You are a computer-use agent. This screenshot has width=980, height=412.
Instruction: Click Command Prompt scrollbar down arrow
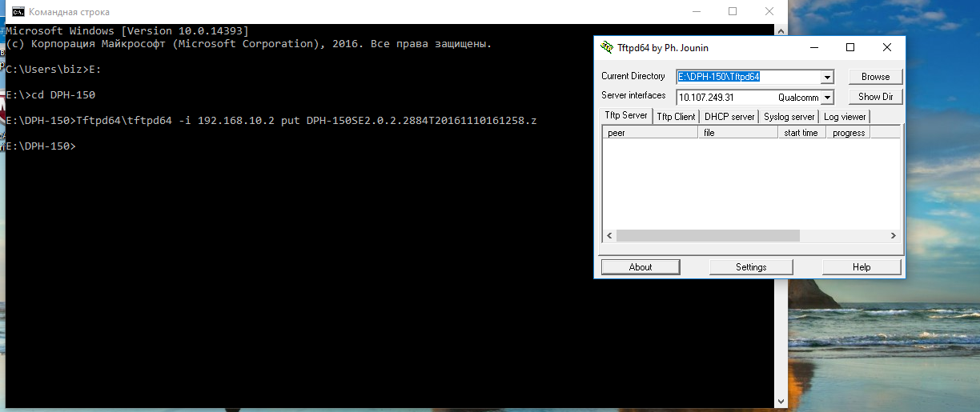pos(781,402)
